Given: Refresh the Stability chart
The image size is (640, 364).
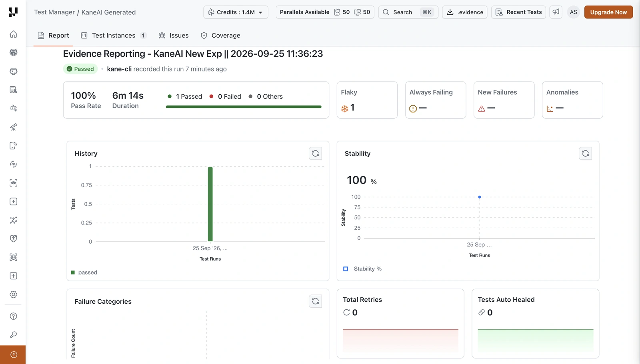Looking at the screenshot, I should [585, 153].
